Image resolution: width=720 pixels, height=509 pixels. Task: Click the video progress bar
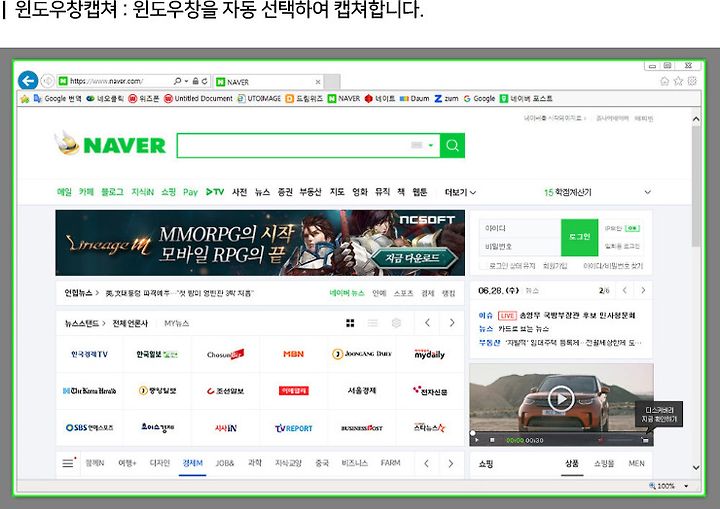(x=561, y=433)
